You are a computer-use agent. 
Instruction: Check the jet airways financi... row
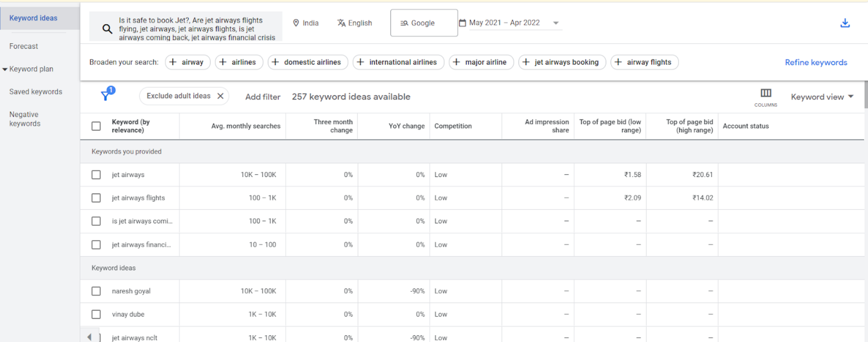pyautogui.click(x=96, y=245)
